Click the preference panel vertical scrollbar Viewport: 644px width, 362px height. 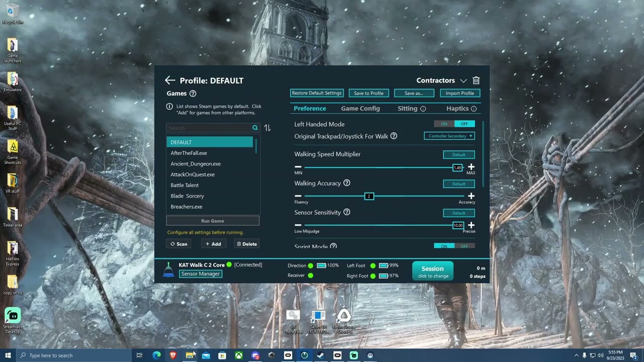pyautogui.click(x=482, y=153)
